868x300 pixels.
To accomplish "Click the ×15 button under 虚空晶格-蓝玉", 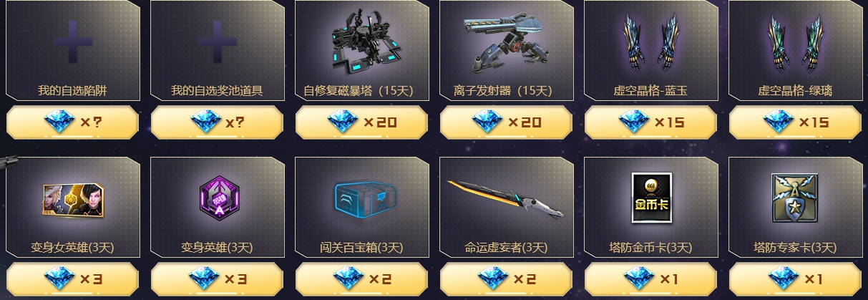I will pyautogui.click(x=650, y=122).
